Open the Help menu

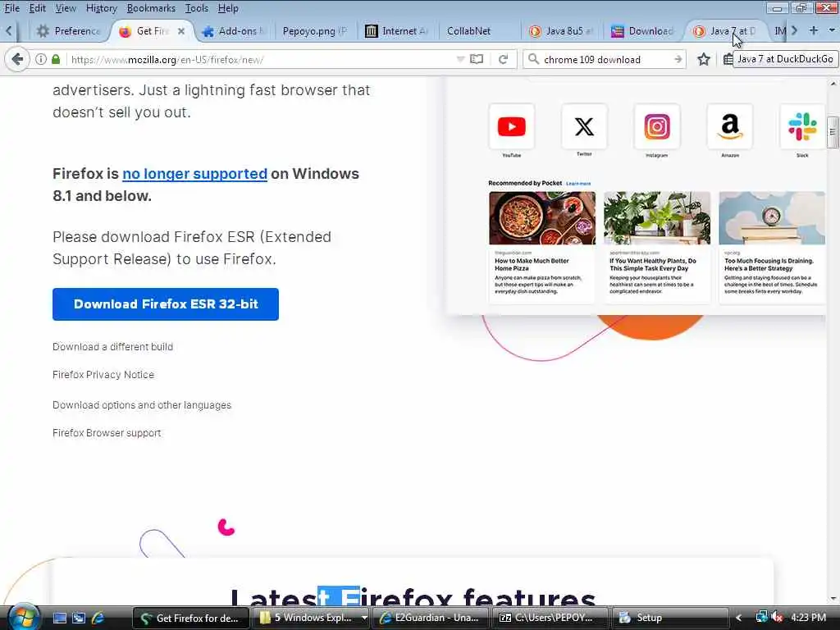[x=228, y=8]
